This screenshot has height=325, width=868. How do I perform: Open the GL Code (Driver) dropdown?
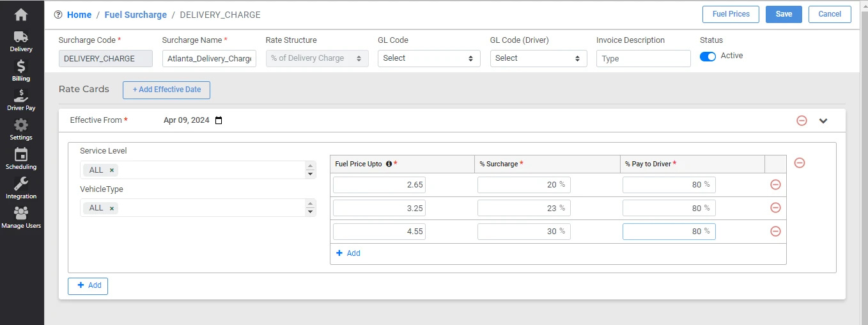point(538,58)
